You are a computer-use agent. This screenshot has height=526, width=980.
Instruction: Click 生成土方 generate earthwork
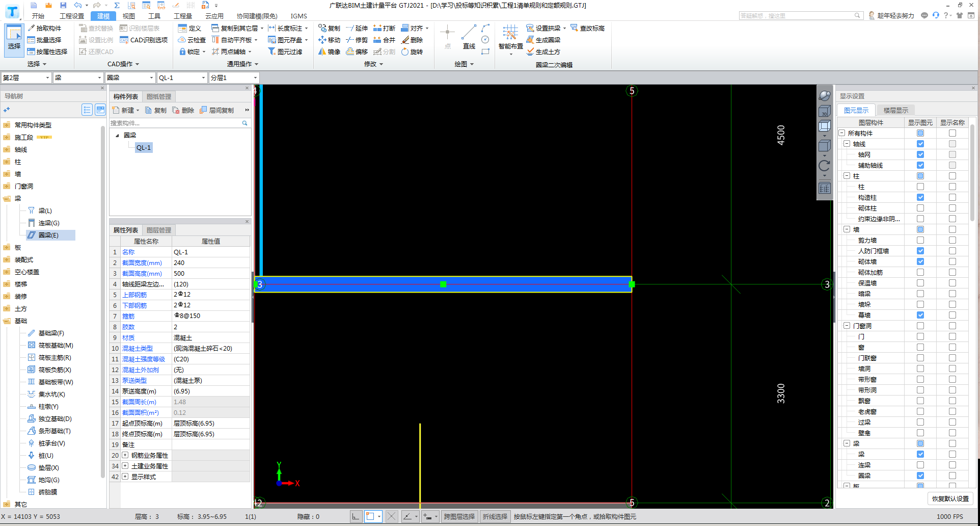[x=543, y=51]
